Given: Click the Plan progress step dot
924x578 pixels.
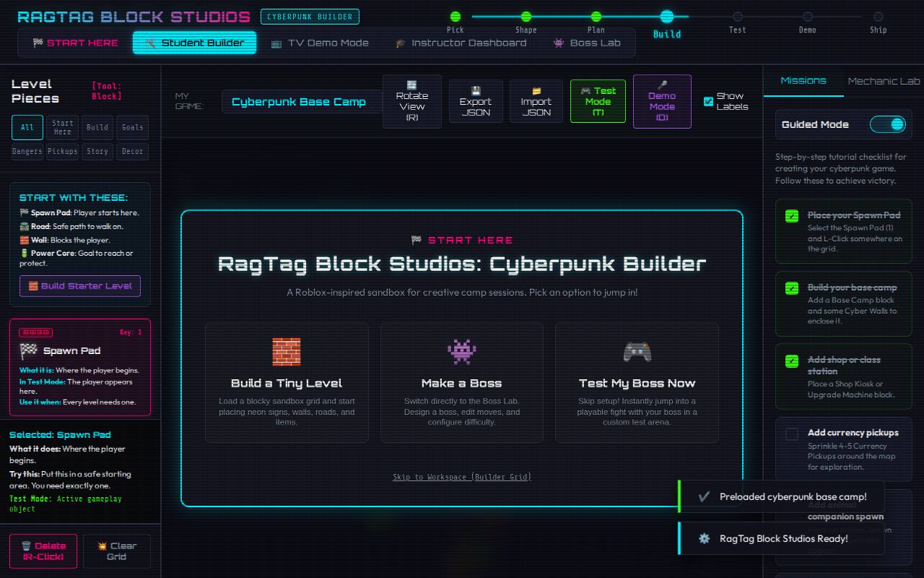Looking at the screenshot, I should pyautogui.click(x=596, y=17).
